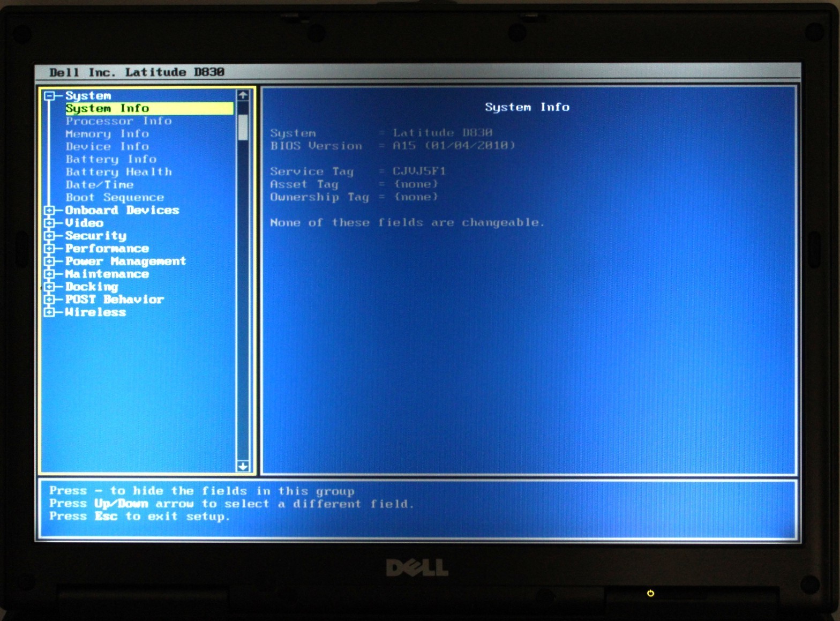The image size is (840, 621).
Task: Select the Performance label
Action: (107, 249)
